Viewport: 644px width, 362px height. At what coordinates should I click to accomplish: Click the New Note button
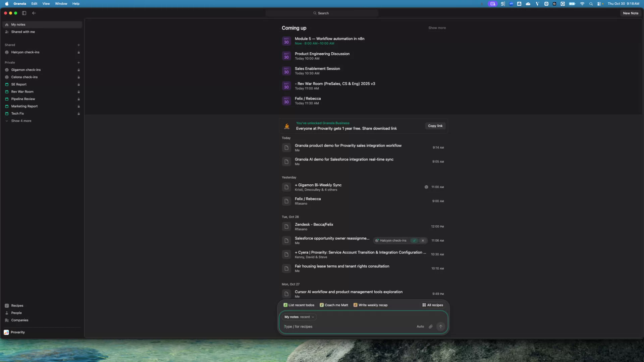[x=630, y=13]
